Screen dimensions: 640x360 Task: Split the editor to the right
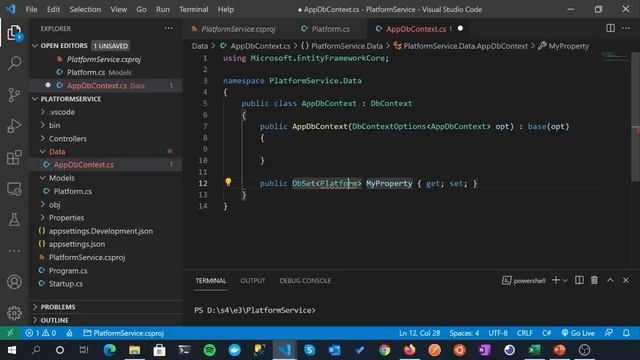click(x=610, y=28)
